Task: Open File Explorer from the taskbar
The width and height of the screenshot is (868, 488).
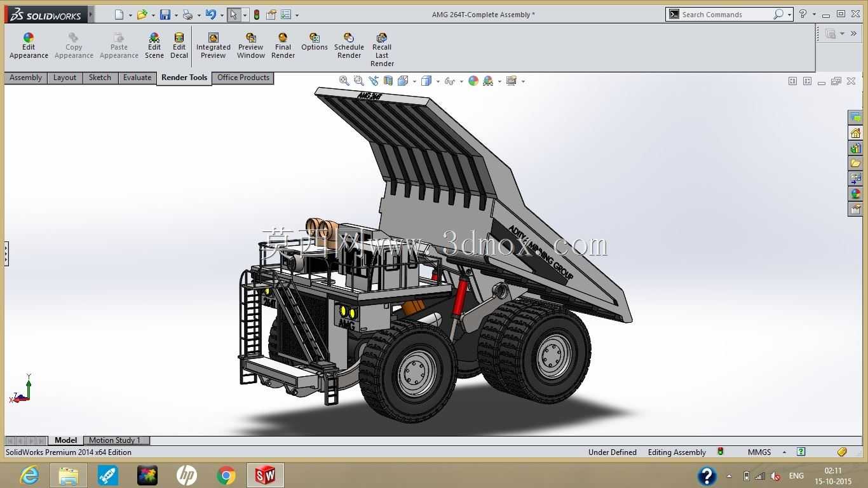Action: [x=69, y=475]
